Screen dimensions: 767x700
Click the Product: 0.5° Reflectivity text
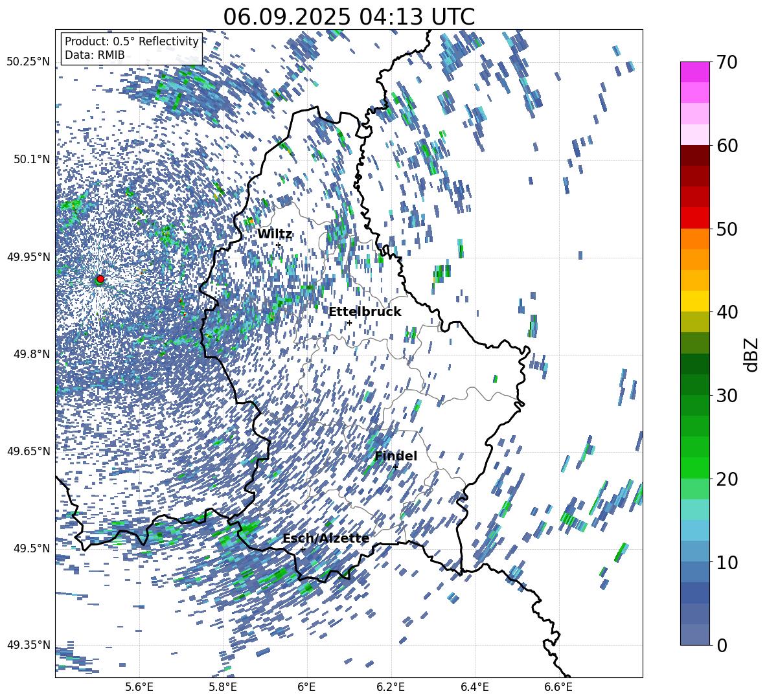(x=132, y=41)
